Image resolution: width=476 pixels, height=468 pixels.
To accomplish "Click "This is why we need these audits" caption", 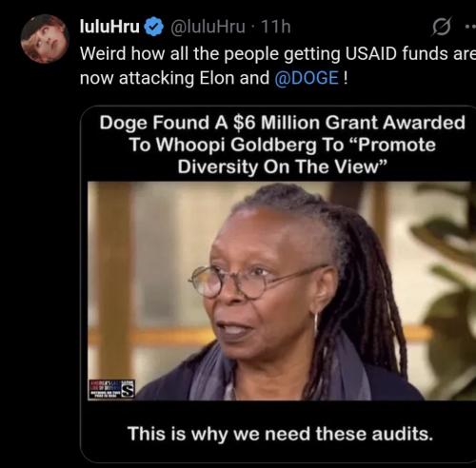I will 280,434.
